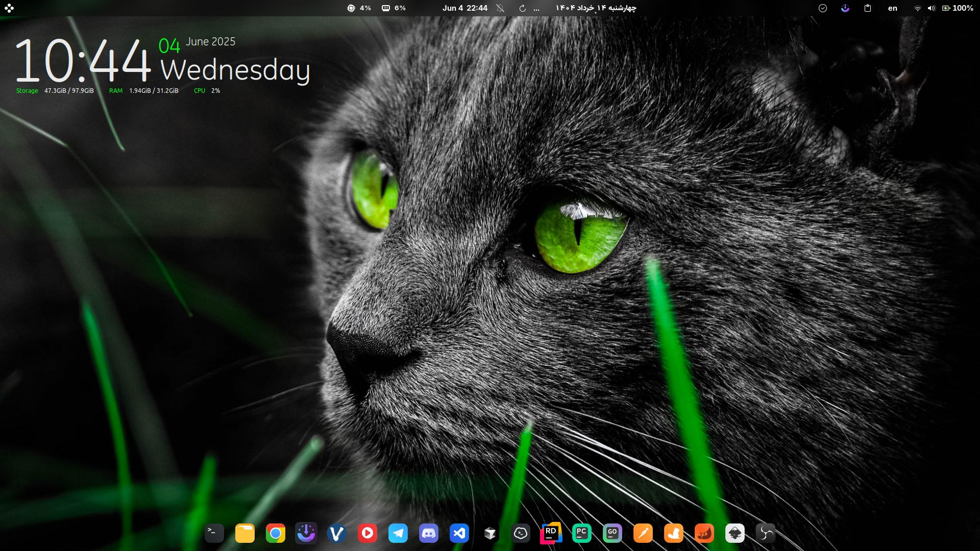Launch Visual Studio Code
This screenshot has width=980, height=551.
pyautogui.click(x=459, y=533)
